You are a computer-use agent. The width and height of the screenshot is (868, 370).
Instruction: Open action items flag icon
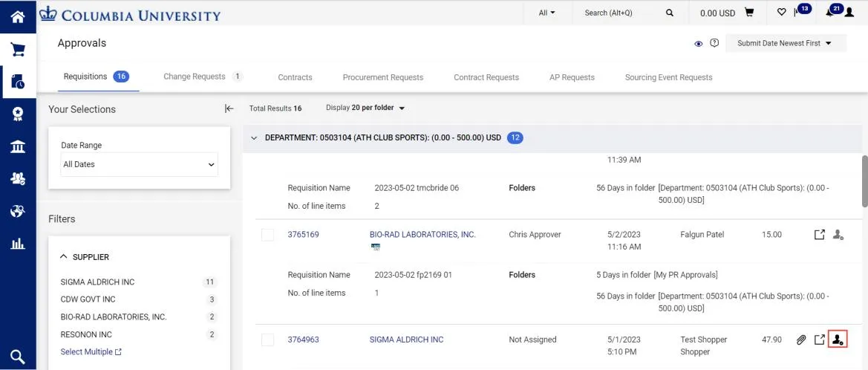(x=797, y=12)
